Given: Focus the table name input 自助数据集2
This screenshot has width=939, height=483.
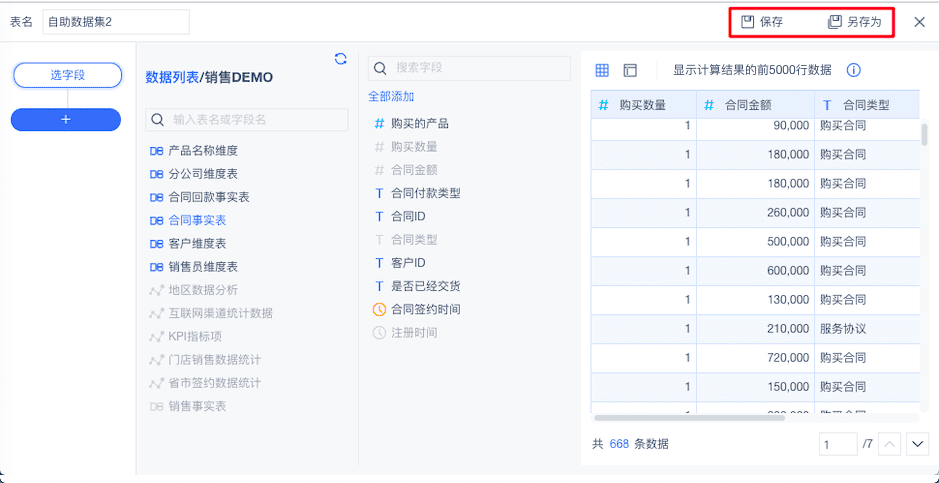Looking at the screenshot, I should tap(116, 22).
